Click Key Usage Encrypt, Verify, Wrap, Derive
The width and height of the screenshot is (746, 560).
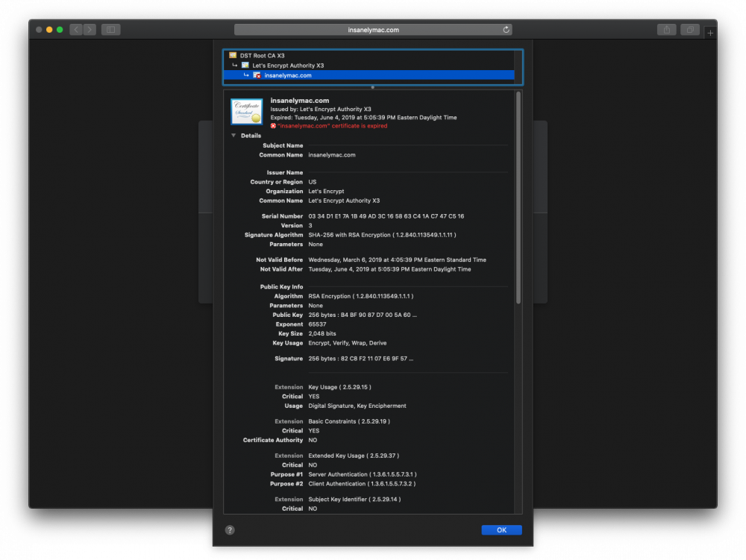pos(348,343)
